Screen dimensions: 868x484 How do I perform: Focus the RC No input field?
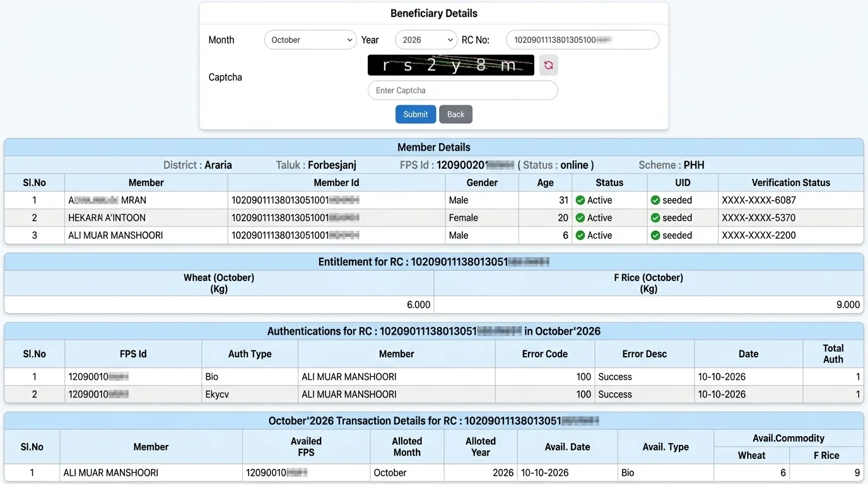click(x=582, y=40)
